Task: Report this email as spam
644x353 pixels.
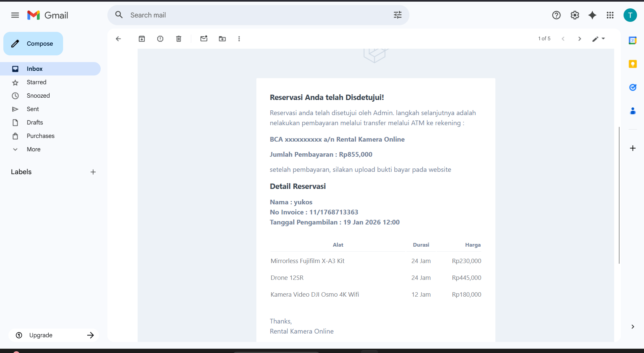Action: (160, 39)
